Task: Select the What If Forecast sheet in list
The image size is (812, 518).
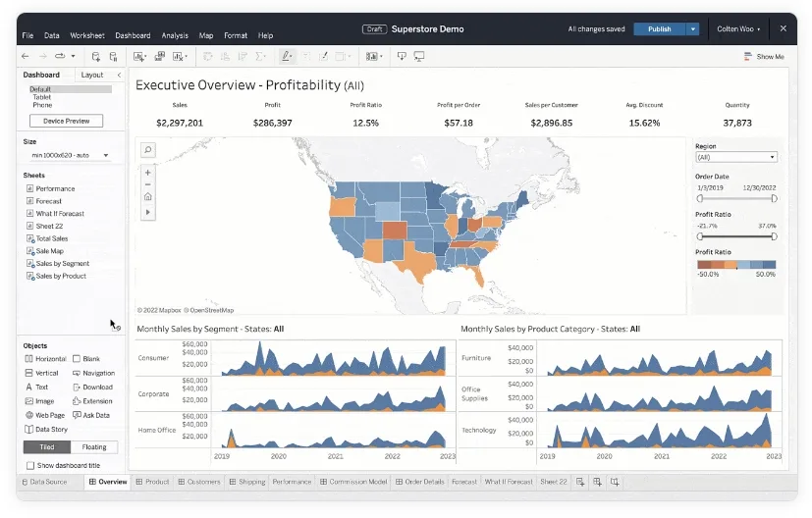Action: [55, 214]
